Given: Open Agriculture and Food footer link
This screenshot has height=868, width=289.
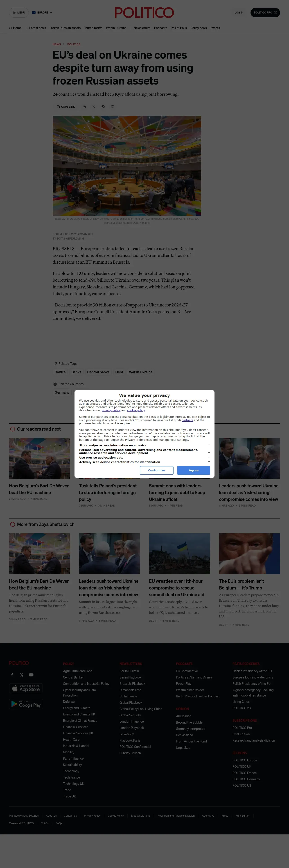Looking at the screenshot, I should click(78, 671).
